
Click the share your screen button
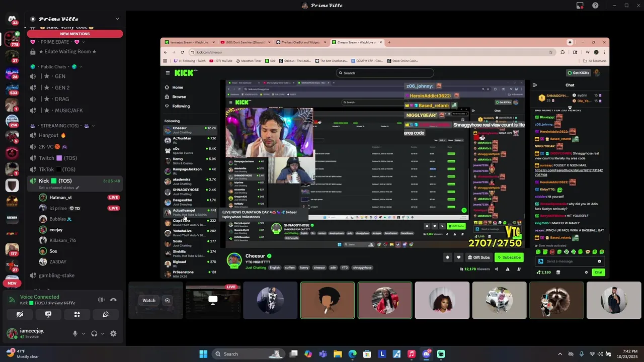point(48,314)
